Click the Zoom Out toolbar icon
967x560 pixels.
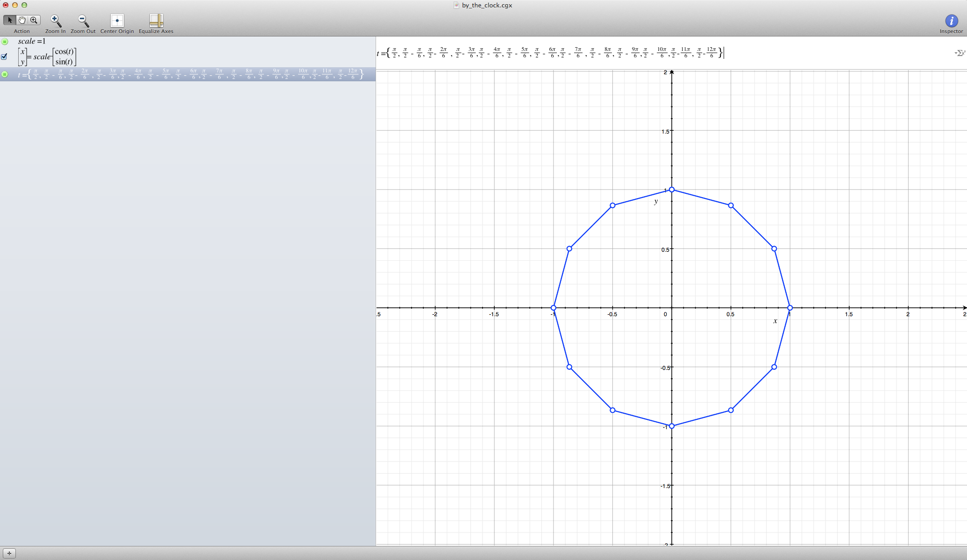83,20
